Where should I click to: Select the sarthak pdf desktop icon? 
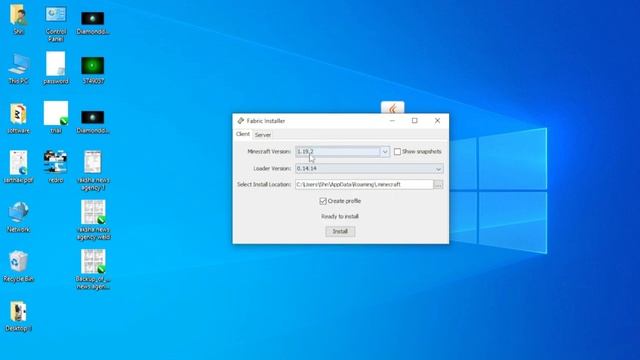tap(18, 167)
